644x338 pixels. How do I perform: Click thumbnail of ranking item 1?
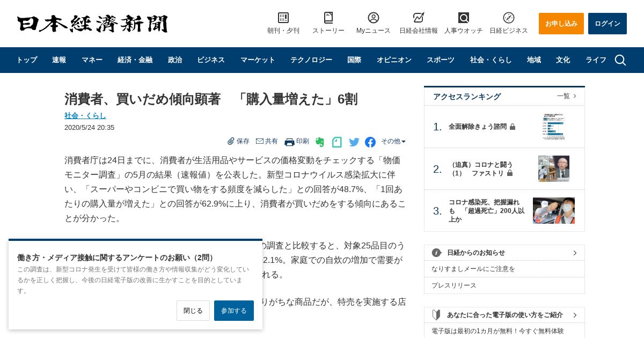[554, 127]
